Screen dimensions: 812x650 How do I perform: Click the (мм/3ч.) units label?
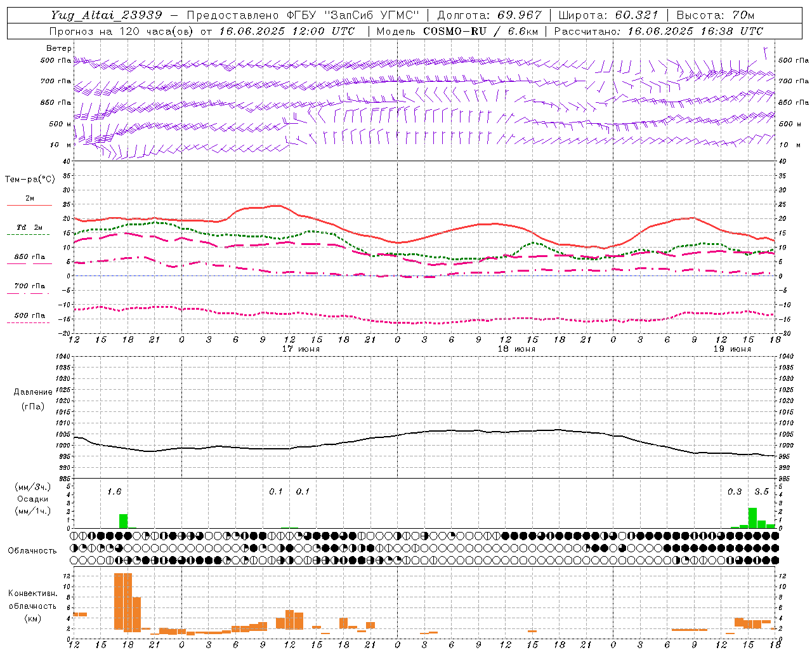[33, 487]
